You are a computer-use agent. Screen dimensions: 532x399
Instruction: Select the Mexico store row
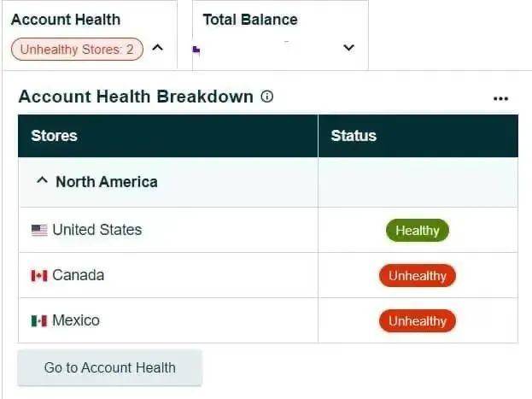click(268, 320)
